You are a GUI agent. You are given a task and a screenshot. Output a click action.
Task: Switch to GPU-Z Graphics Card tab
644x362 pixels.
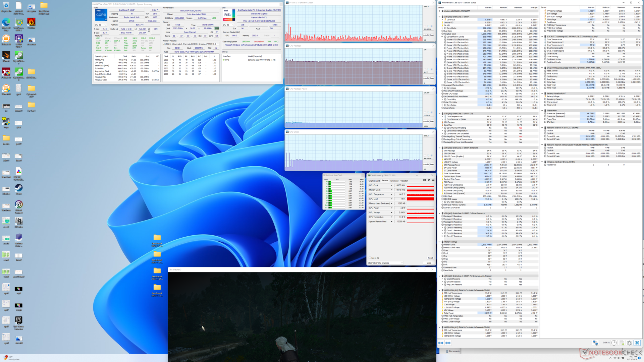coord(374,181)
